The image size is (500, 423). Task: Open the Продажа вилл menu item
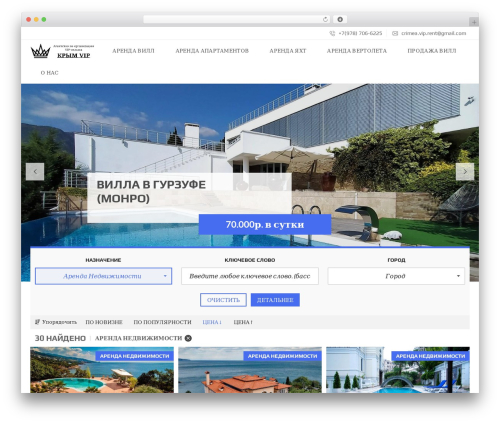(432, 51)
